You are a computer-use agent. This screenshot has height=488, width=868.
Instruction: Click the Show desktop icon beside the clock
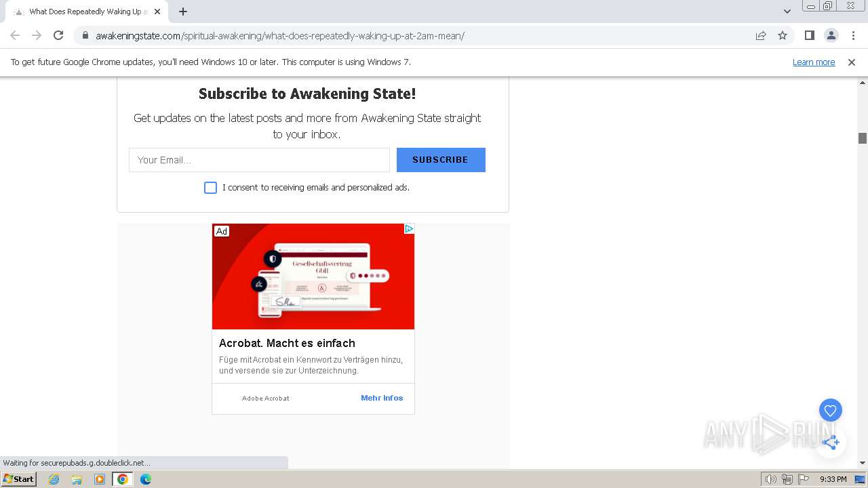[860, 479]
